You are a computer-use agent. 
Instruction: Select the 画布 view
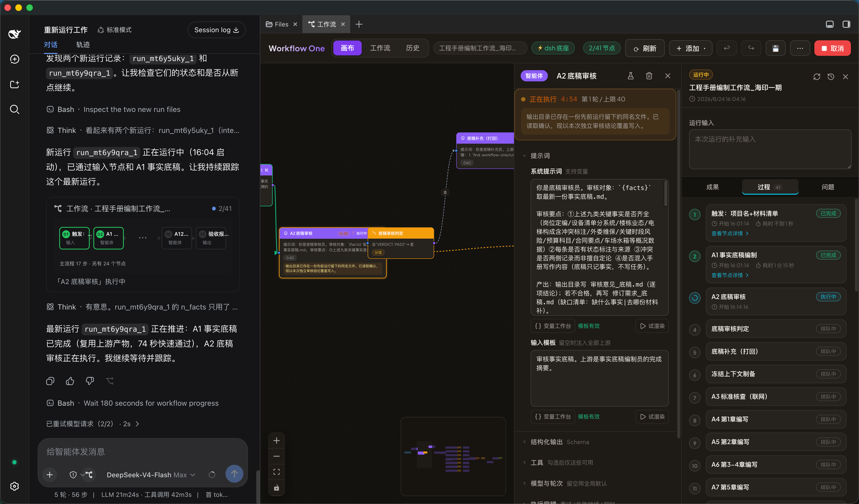(x=347, y=48)
